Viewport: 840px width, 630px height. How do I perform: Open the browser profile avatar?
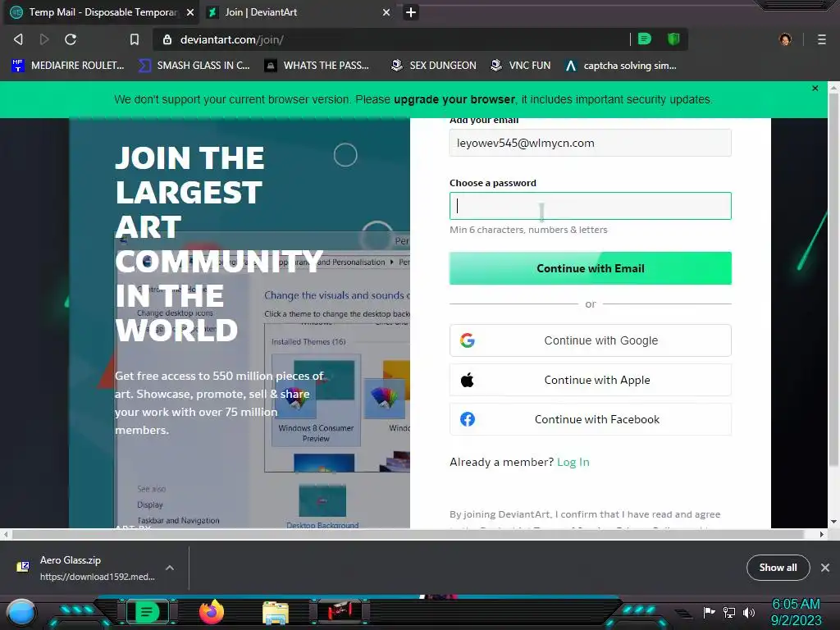[x=785, y=39]
